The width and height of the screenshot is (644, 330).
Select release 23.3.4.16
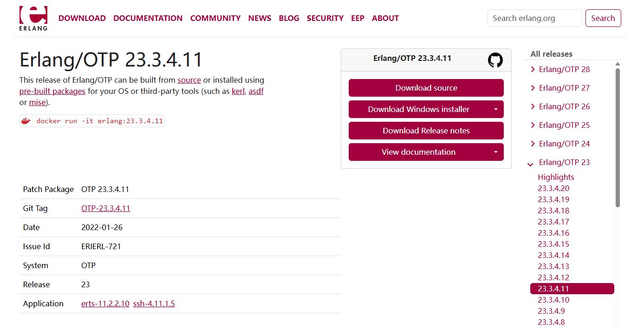click(x=553, y=233)
